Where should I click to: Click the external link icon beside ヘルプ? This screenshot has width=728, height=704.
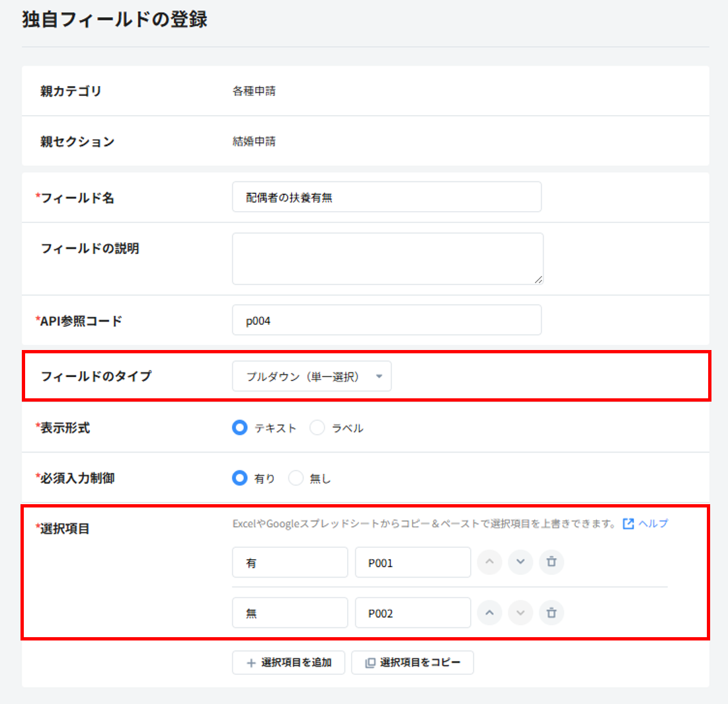(x=629, y=523)
